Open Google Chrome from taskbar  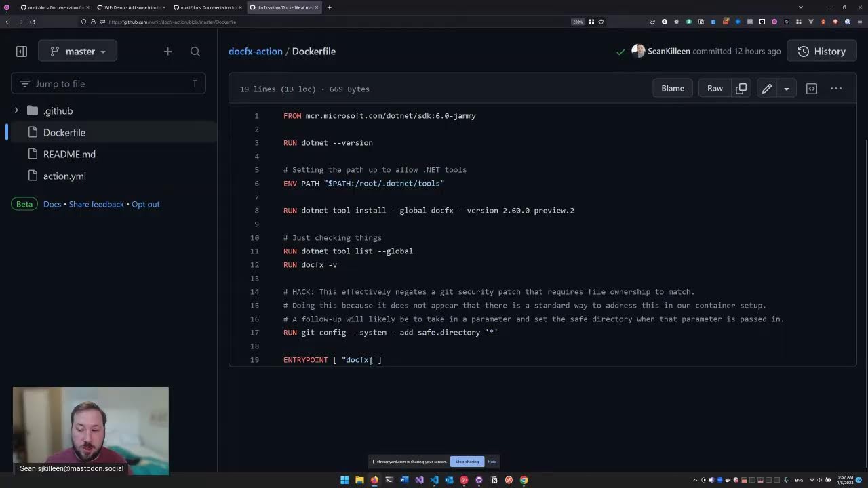pos(524,480)
